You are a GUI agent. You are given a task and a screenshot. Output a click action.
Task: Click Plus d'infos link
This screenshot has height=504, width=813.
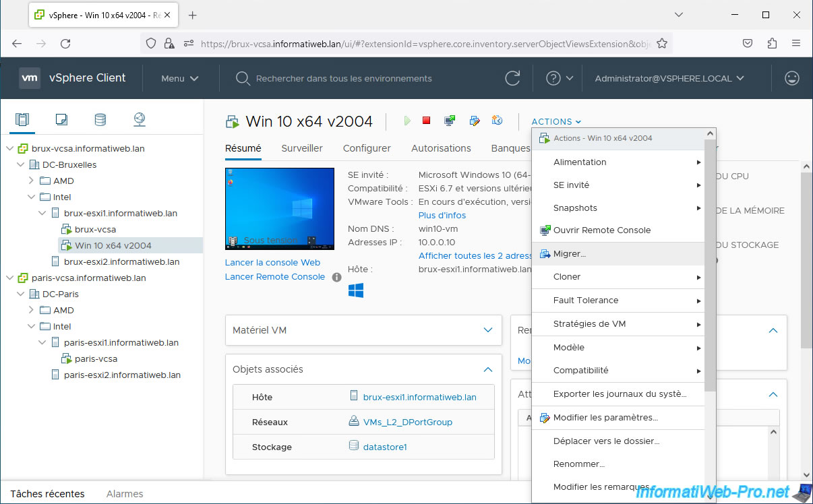click(442, 216)
